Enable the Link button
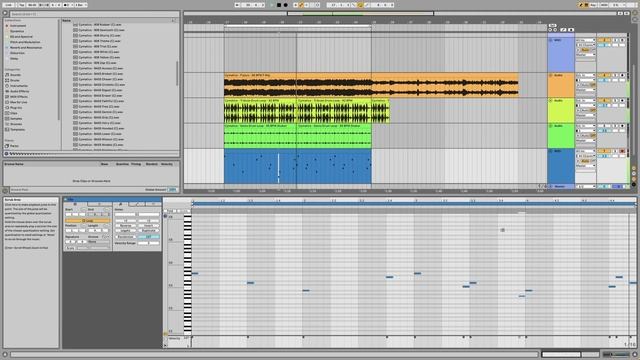This screenshot has height=360, width=640. (8, 5)
